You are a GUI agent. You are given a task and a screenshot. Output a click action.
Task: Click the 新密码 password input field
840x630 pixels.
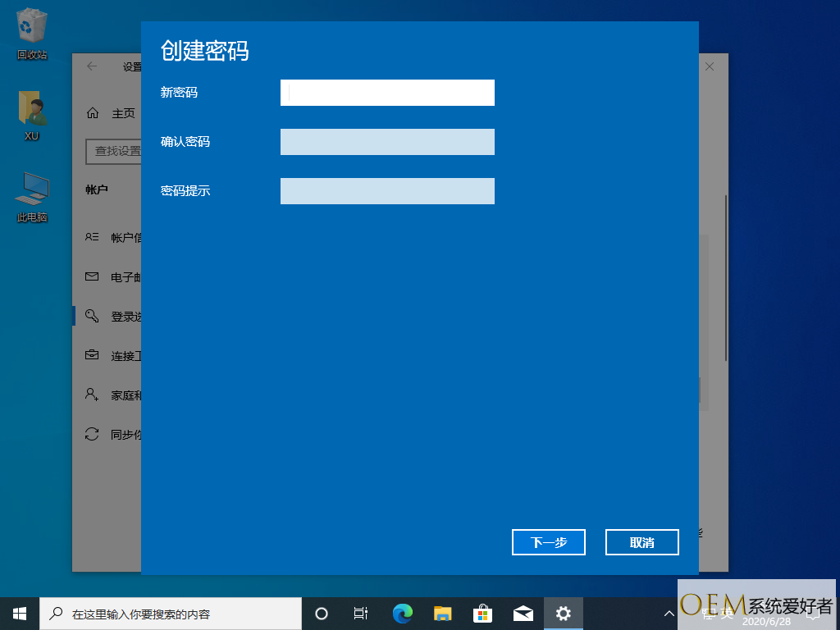point(387,93)
